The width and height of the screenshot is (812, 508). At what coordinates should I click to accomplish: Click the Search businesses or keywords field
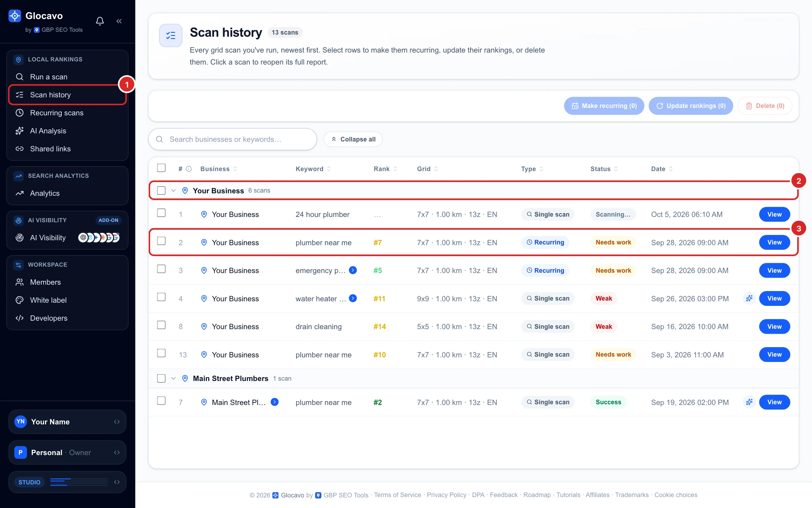click(x=233, y=139)
